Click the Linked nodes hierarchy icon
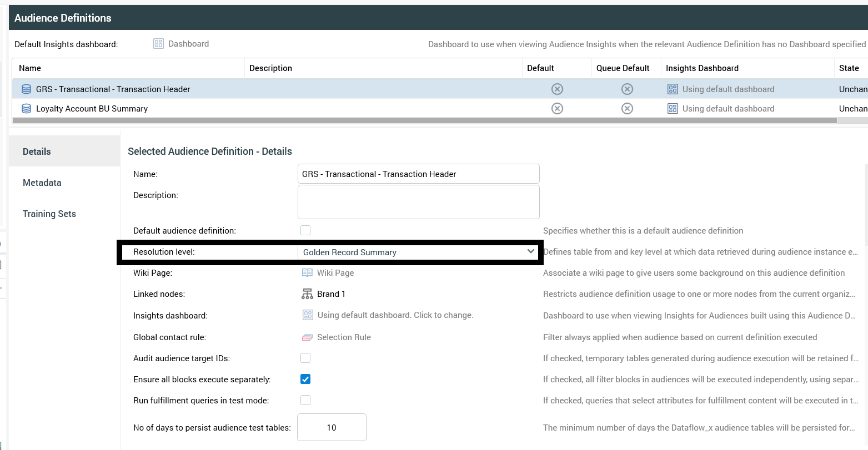This screenshot has height=450, width=868. [x=307, y=294]
